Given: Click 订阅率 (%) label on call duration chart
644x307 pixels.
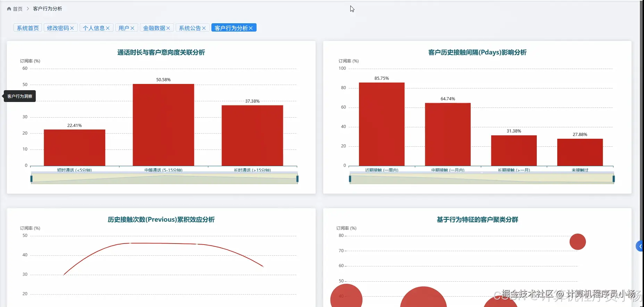Looking at the screenshot, I should pyautogui.click(x=30, y=61).
